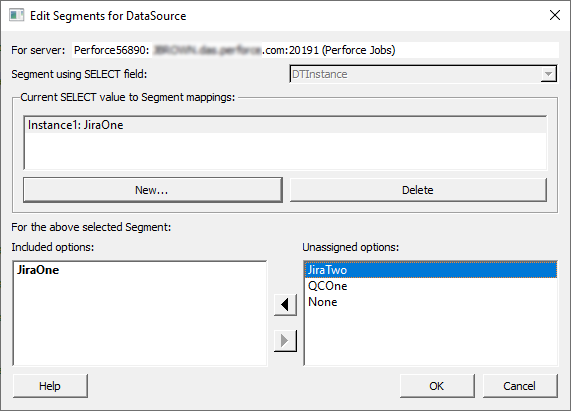571x411 pixels.
Task: Click the dialog title bar app icon
Action: pos(16,16)
